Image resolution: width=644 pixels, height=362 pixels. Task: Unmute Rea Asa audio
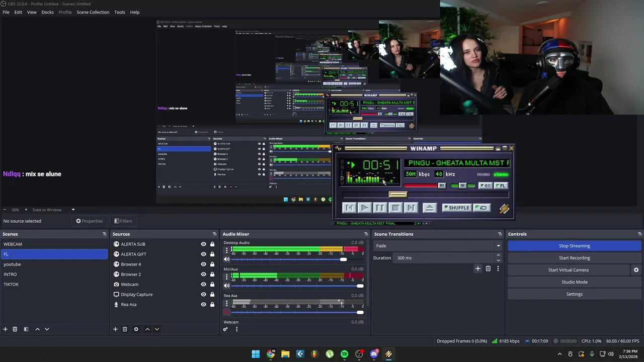(x=226, y=313)
